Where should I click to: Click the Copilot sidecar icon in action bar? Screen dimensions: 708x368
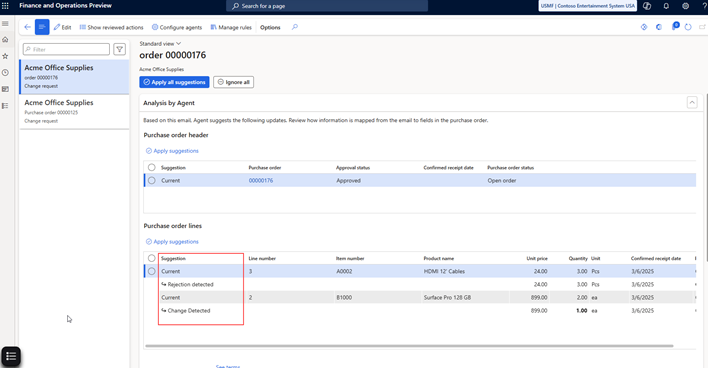click(x=659, y=27)
